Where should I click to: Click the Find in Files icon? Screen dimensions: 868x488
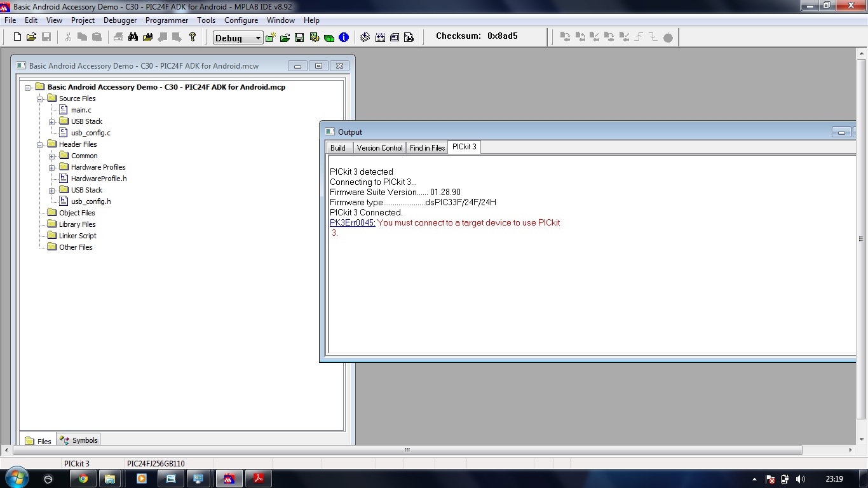click(147, 37)
